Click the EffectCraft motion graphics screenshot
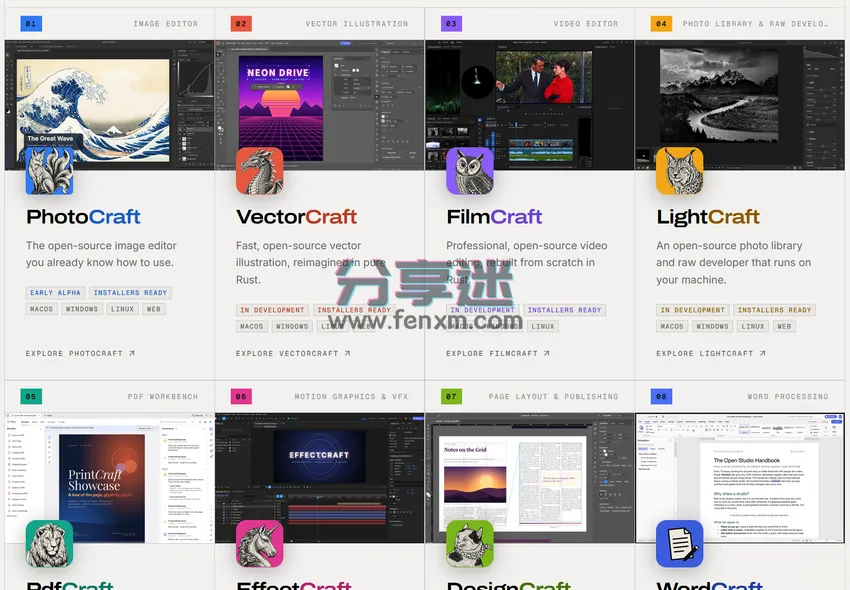 pos(320,478)
